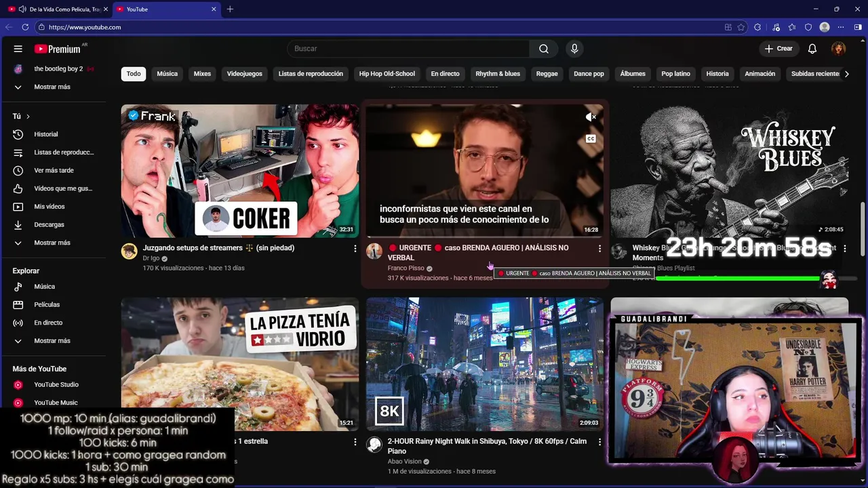The image size is (868, 488).
Task: Open the YouTube hamburger guide menu
Action: [18, 49]
